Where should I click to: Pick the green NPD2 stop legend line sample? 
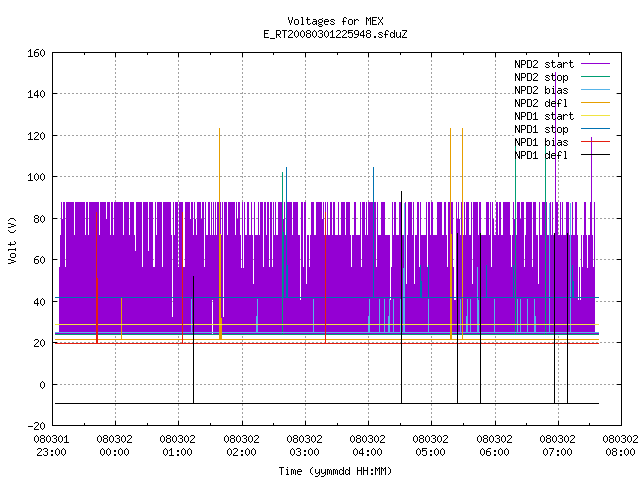595,77
